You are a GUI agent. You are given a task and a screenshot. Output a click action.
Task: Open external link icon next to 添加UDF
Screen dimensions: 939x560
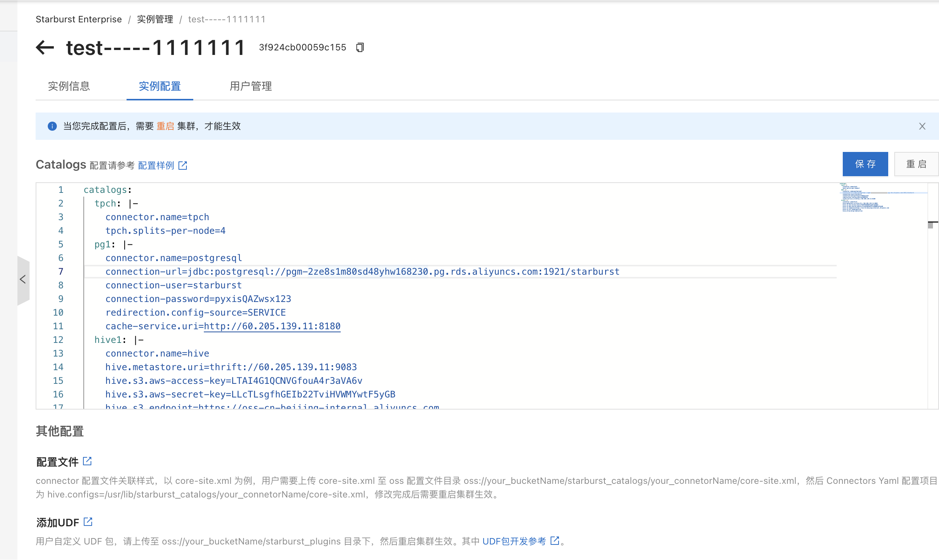point(88,522)
